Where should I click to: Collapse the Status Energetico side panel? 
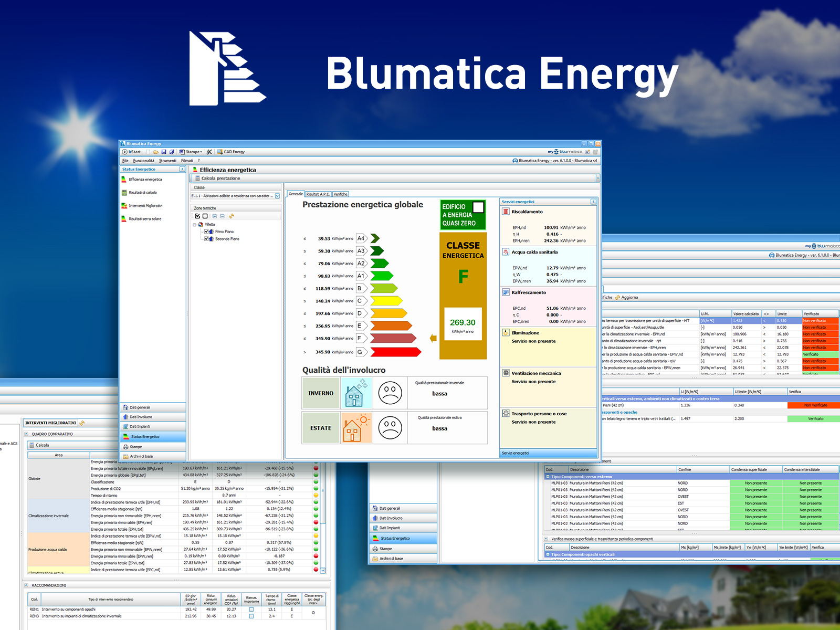click(182, 169)
